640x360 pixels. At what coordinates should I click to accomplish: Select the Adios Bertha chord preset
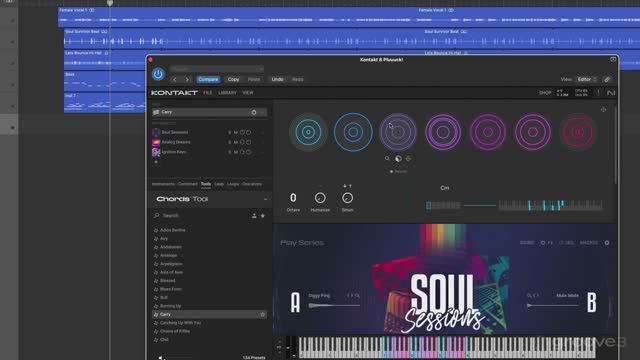pyautogui.click(x=173, y=230)
